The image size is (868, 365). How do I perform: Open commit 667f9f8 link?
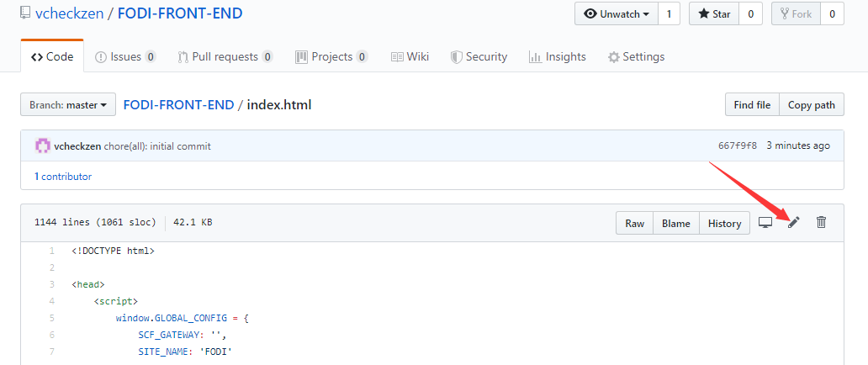point(738,146)
